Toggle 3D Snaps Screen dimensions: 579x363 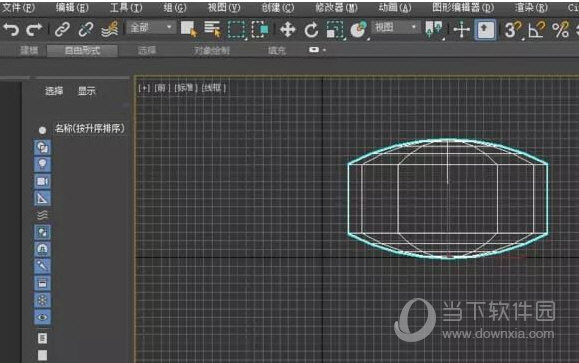(513, 30)
